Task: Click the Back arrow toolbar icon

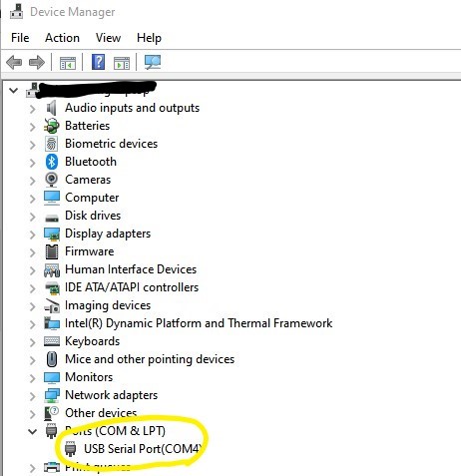Action: (14, 62)
